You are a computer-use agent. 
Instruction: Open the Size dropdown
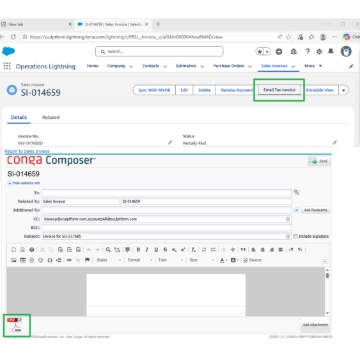click(201, 260)
